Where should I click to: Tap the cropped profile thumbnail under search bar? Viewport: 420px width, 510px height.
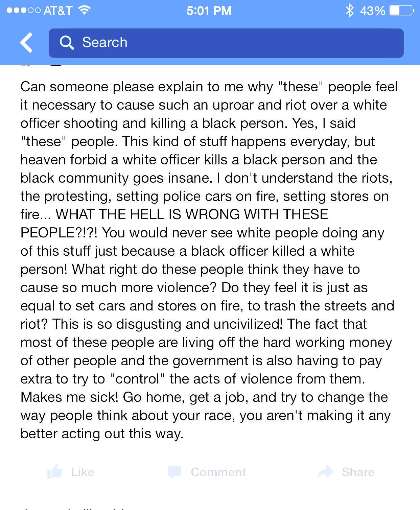(25, 65)
